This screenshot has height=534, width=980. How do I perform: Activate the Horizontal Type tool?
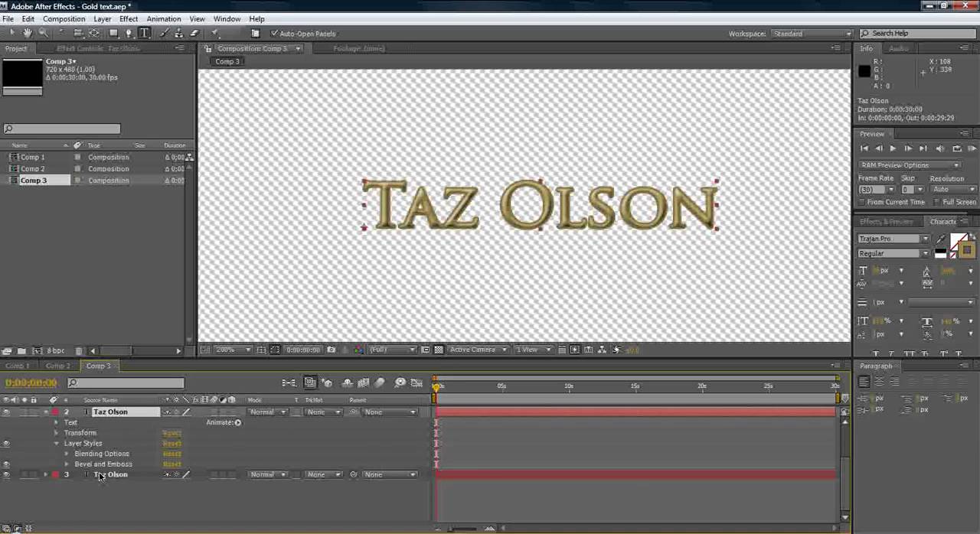144,33
